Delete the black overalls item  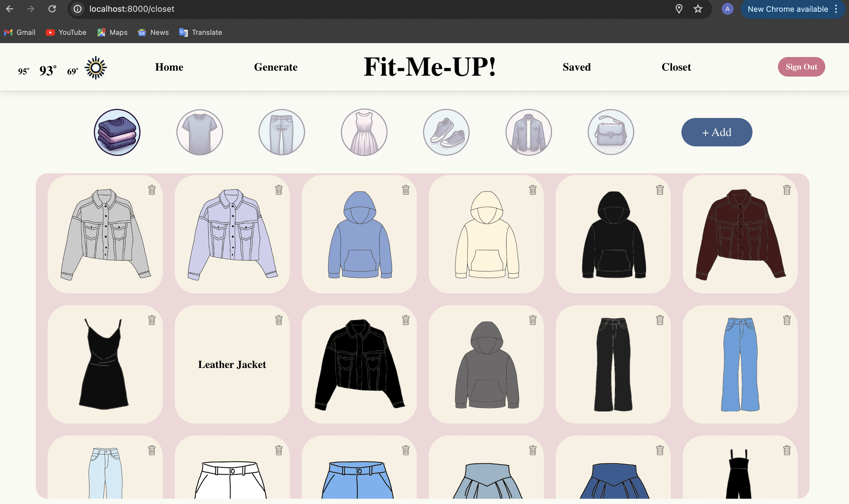point(787,450)
